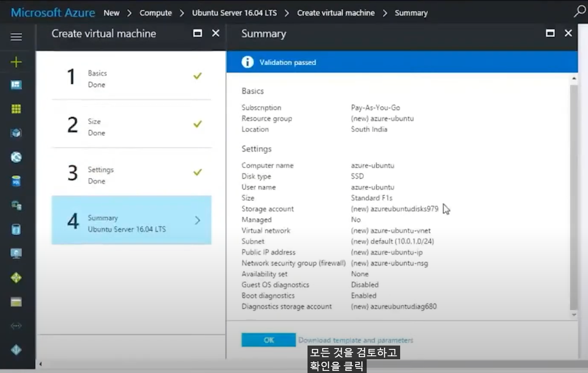Click the two-monitors icon below SQL icon
Viewport: 588px width, 373px height.
16,205
